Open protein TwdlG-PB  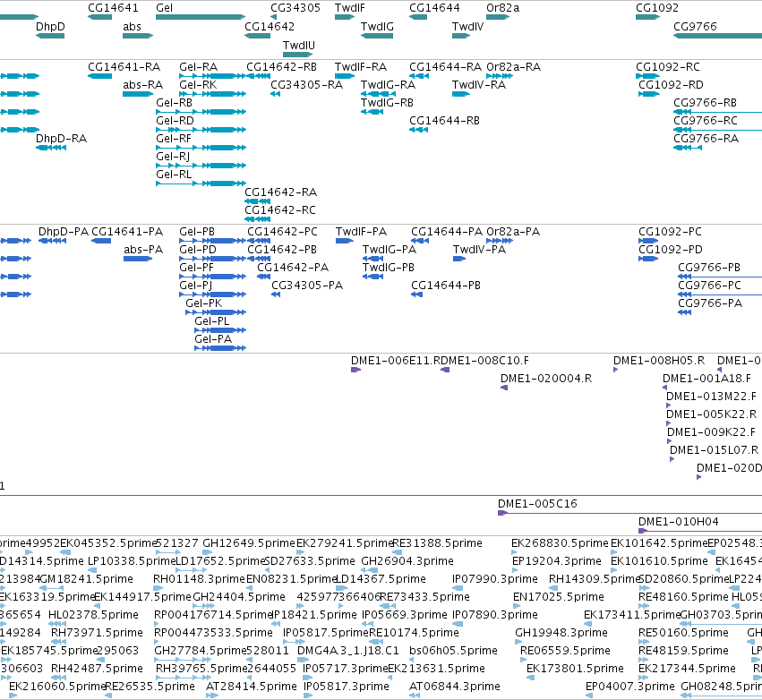388,267
